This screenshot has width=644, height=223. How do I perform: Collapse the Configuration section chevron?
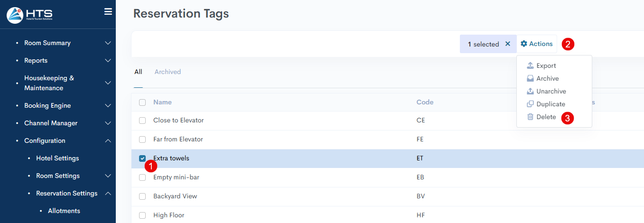(108, 141)
